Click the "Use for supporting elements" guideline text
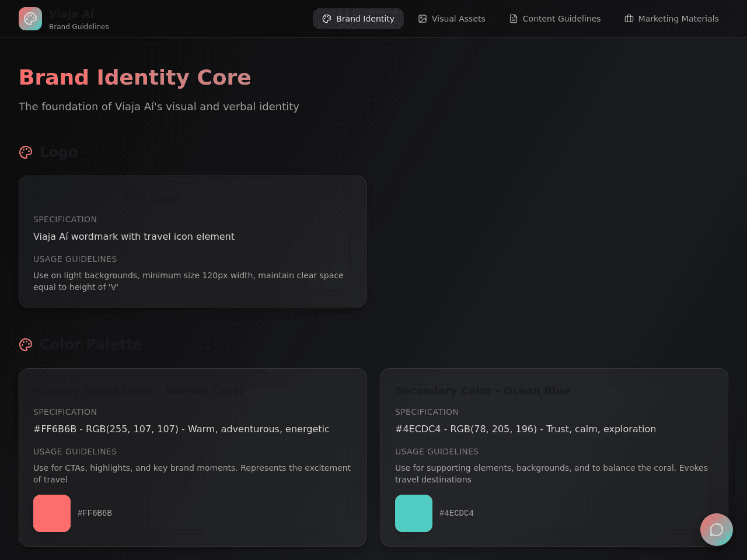 tap(551, 474)
